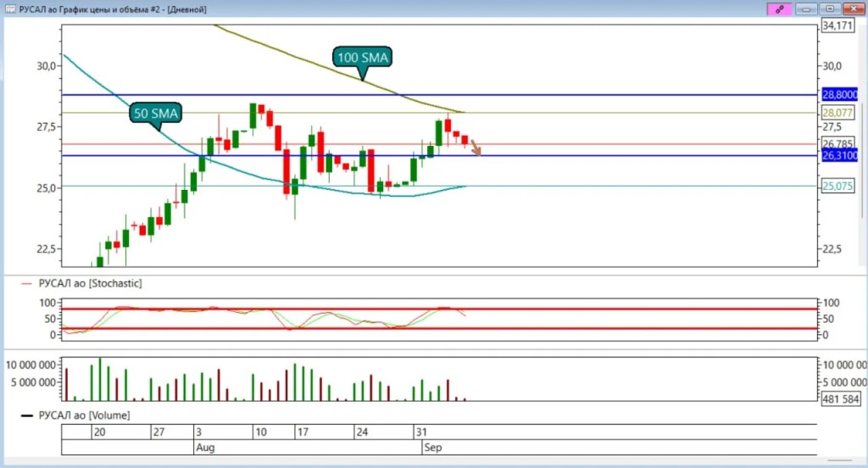The image size is (868, 468).
Task: Click the date 24 on time axis
Action: pos(362,432)
